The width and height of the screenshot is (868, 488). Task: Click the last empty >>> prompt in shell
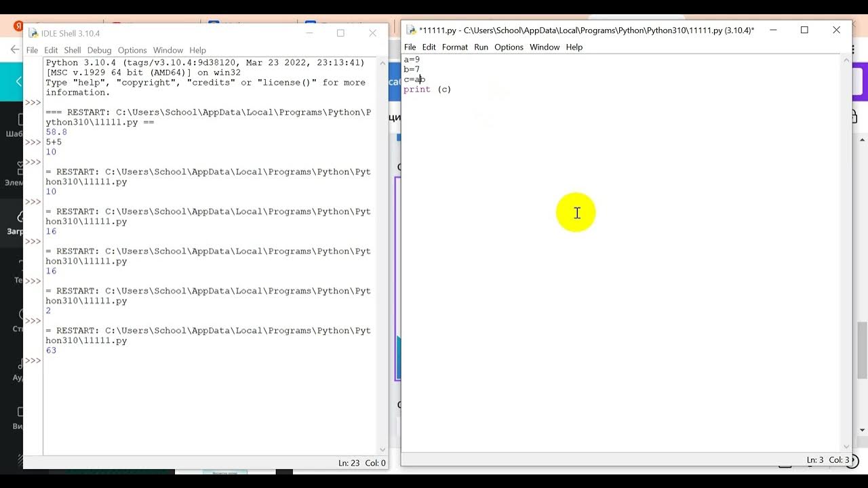[x=33, y=361]
